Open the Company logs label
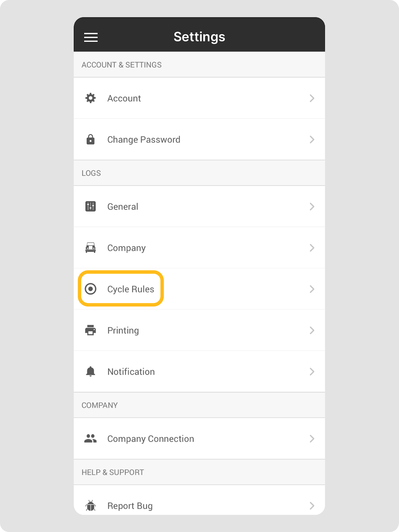This screenshot has height=532, width=399. point(126,248)
